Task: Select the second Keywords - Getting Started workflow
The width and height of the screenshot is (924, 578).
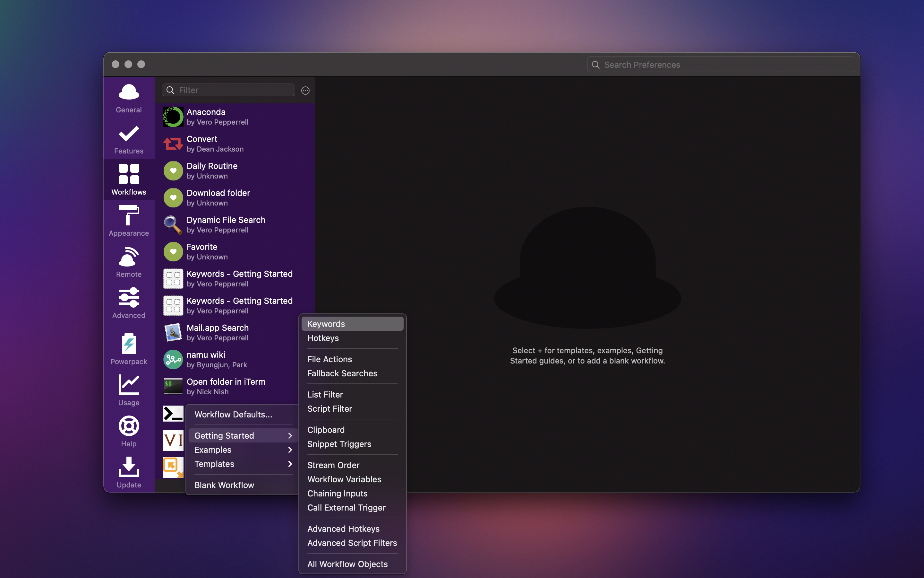Action: point(235,306)
